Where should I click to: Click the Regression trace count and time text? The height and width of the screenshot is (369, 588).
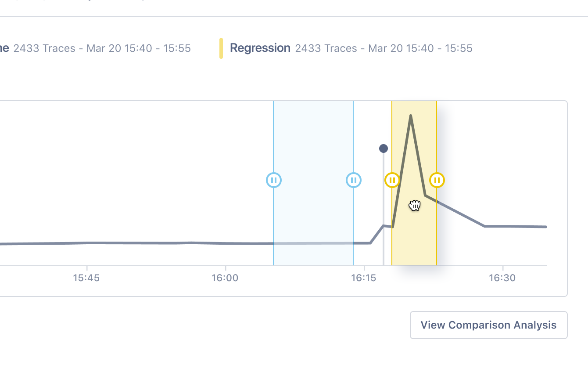(384, 48)
